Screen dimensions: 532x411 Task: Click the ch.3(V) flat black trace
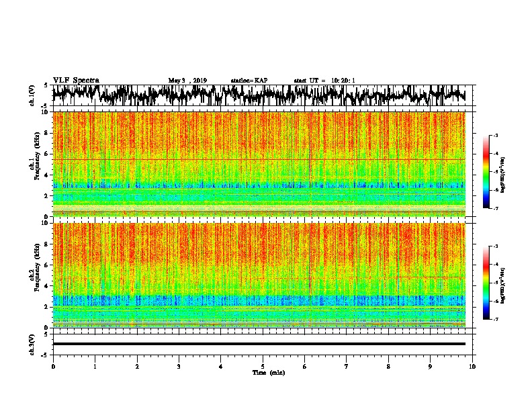click(x=259, y=344)
